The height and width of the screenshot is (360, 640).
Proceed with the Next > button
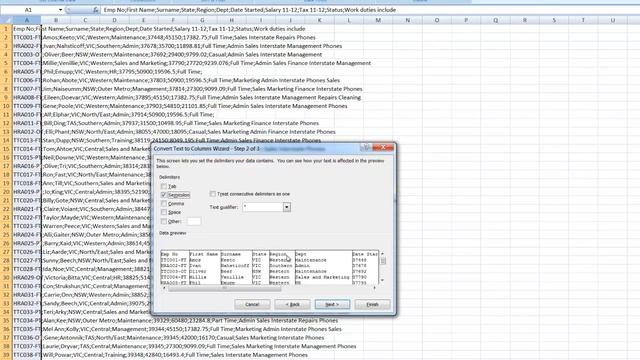332,304
